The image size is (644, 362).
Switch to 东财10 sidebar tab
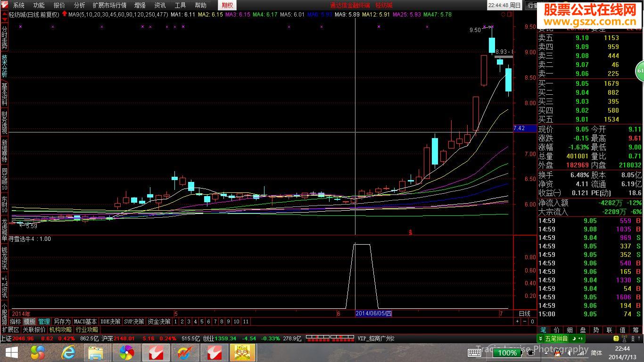coord(4,204)
